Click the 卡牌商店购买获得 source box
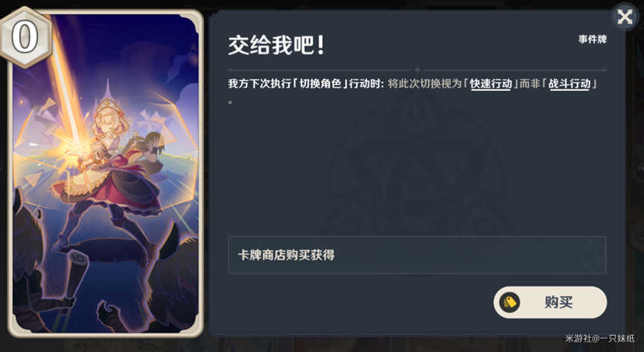Viewport: 644px width, 352px height. tap(417, 255)
